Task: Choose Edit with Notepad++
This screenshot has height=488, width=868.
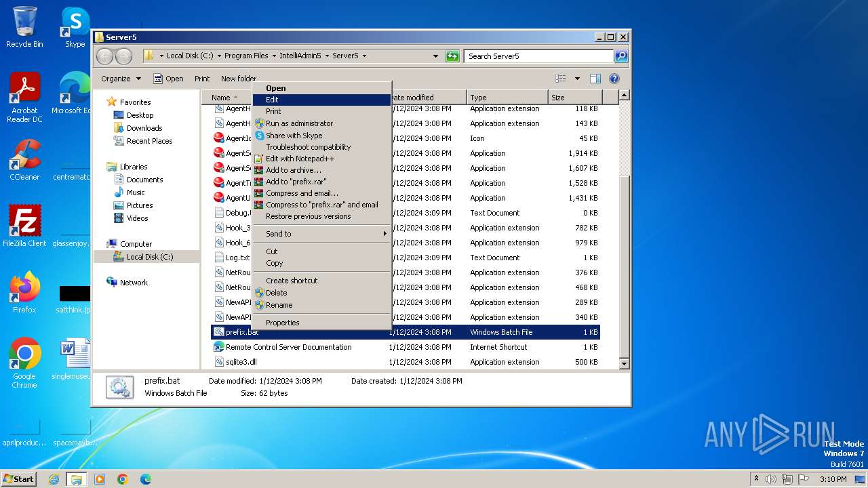Action: pos(321,159)
